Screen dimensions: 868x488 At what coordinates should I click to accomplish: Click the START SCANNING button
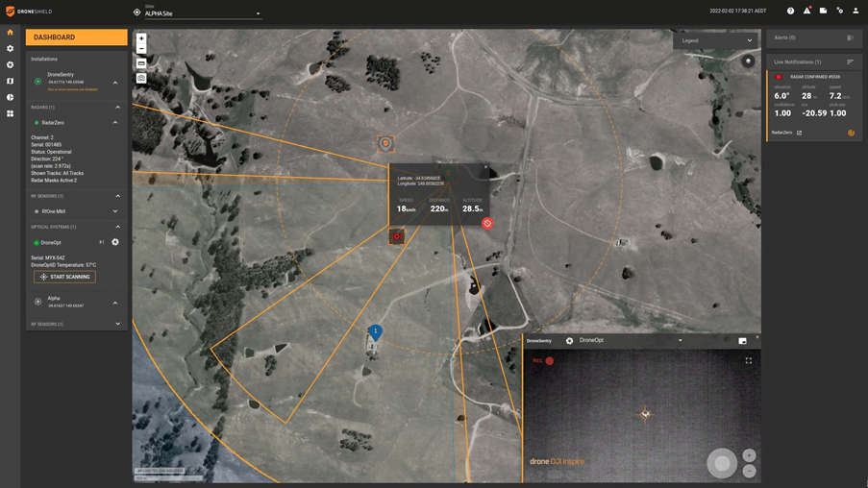[64, 277]
